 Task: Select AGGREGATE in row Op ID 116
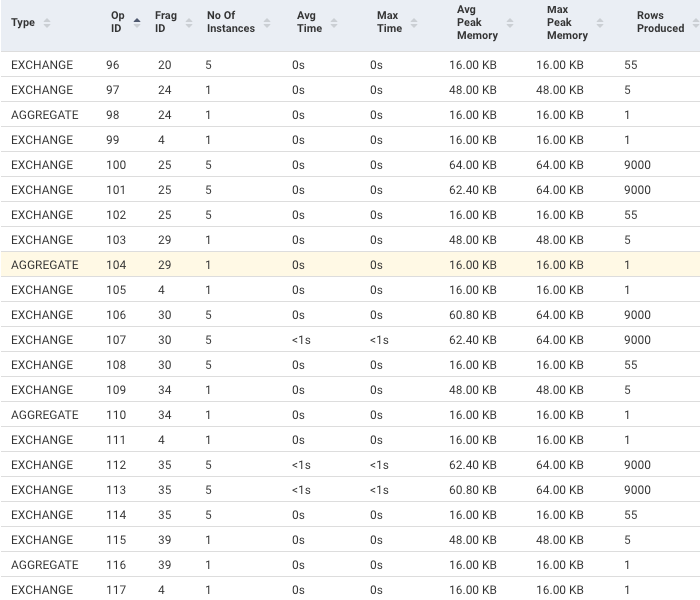click(45, 565)
